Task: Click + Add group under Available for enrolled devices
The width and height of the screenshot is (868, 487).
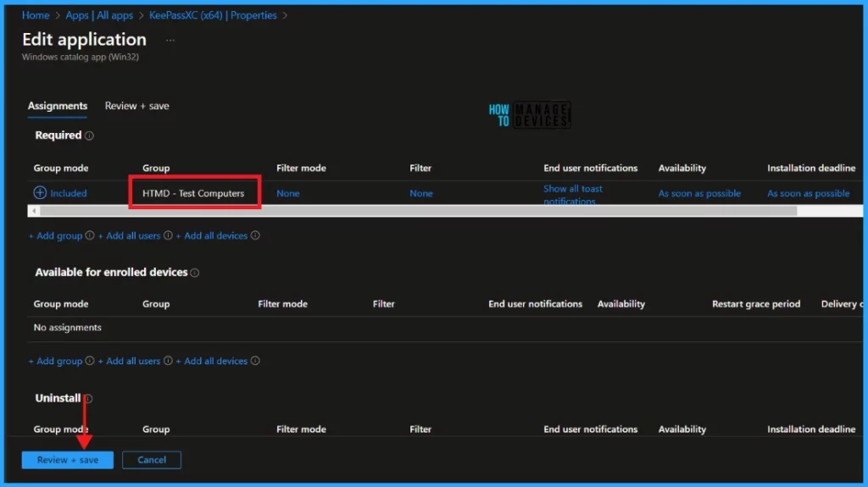Action: [55, 361]
